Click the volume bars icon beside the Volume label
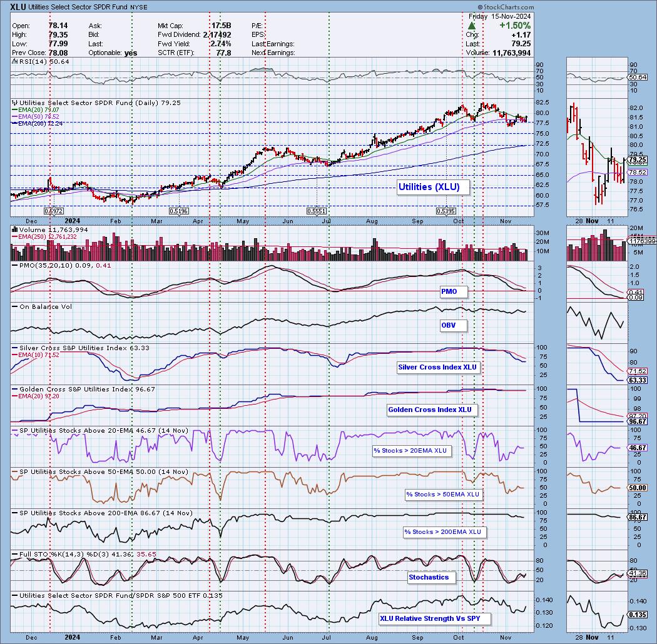 15,229
